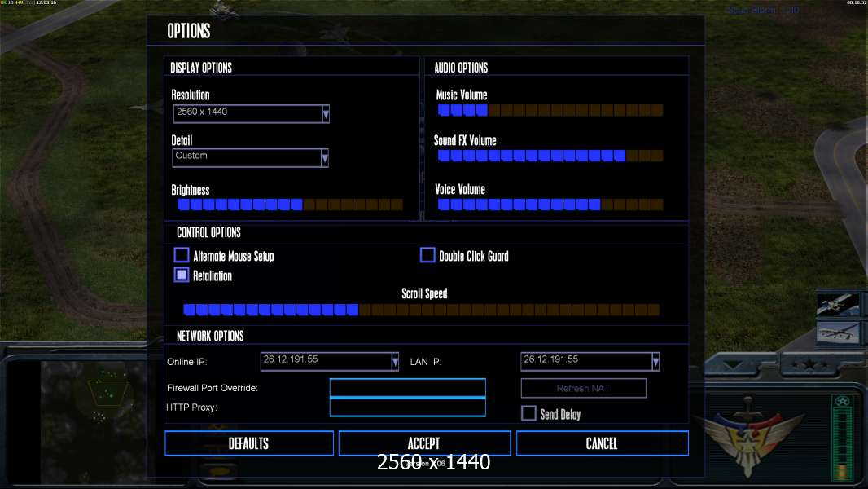Adjust the Scroll Speed slider

pyautogui.click(x=421, y=310)
